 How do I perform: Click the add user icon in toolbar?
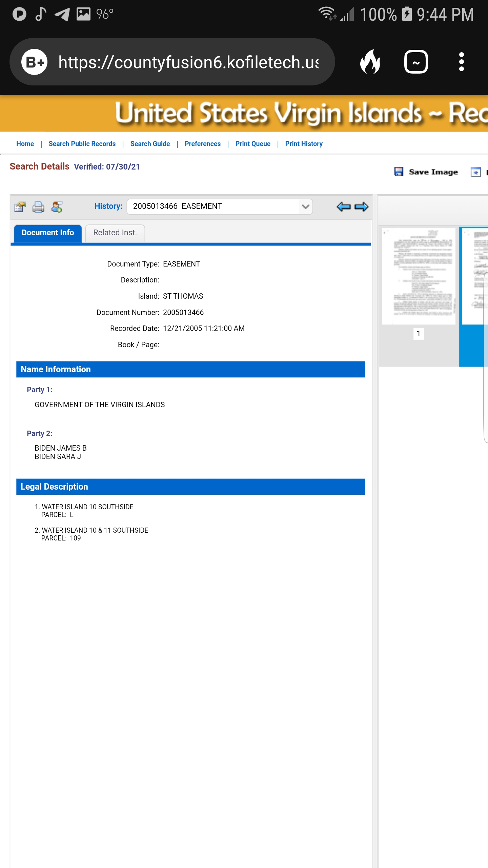point(57,207)
